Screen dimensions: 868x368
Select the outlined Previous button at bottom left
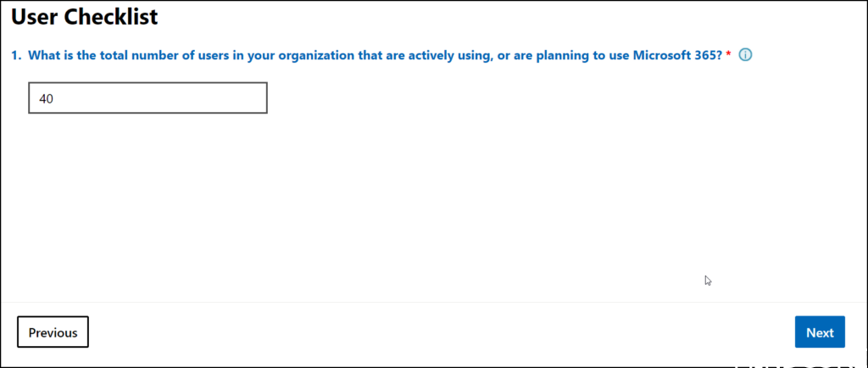tap(53, 332)
